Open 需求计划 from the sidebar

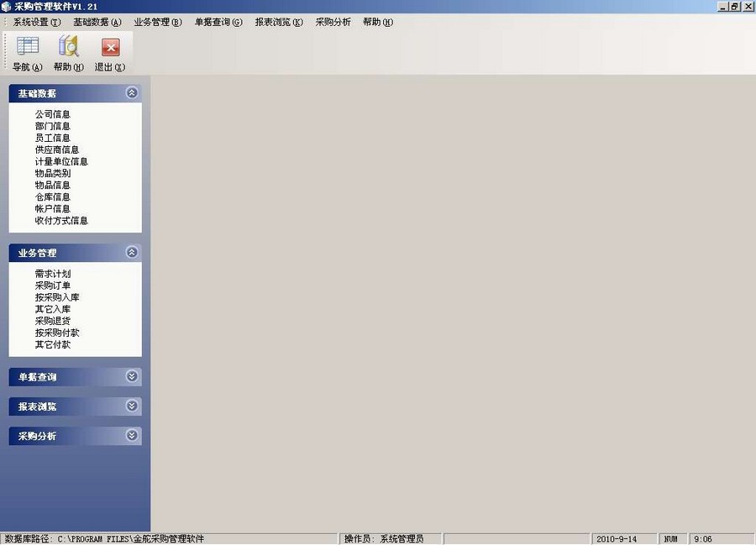coord(53,273)
